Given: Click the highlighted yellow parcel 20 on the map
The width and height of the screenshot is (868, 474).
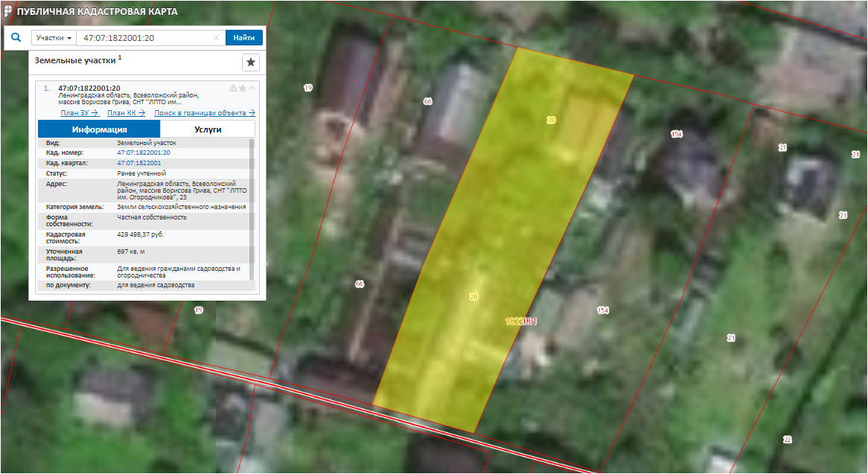Looking at the screenshot, I should point(491,238).
